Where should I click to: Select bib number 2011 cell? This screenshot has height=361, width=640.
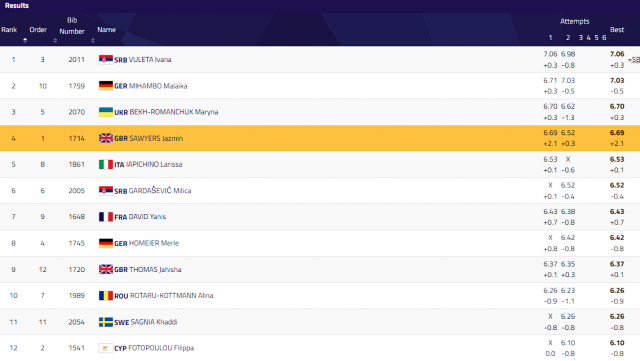click(76, 60)
